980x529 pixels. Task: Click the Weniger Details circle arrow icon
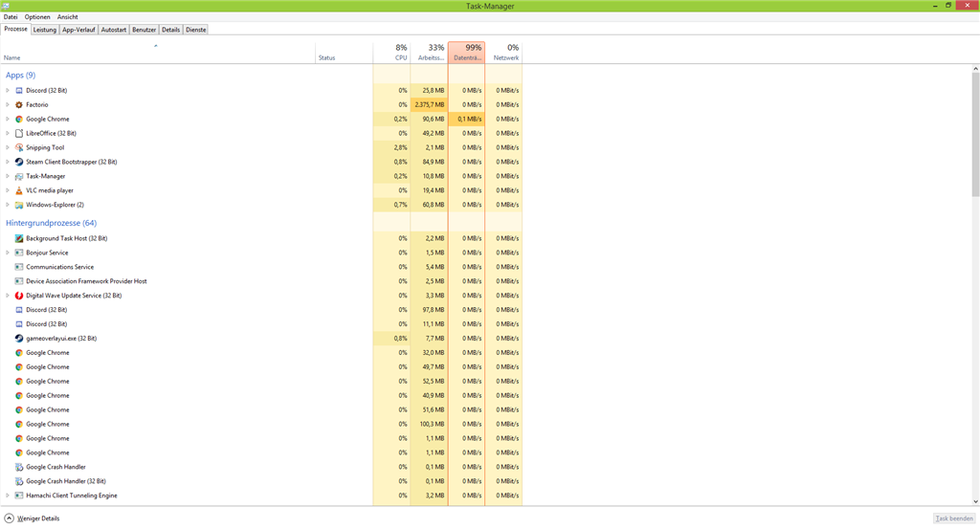tap(9, 518)
